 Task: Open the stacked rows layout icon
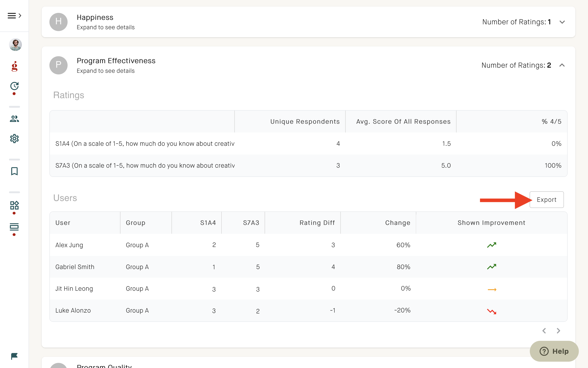click(x=14, y=227)
